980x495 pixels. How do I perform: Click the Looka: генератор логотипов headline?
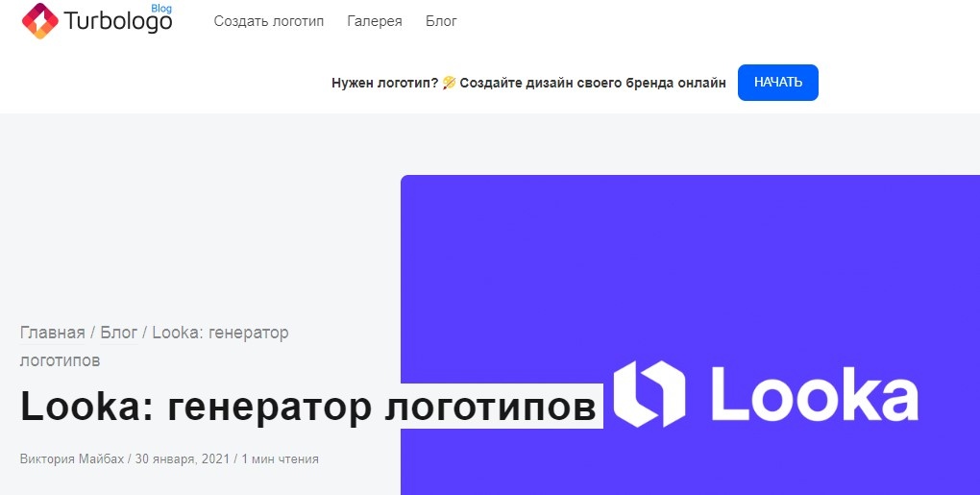pyautogui.click(x=308, y=407)
